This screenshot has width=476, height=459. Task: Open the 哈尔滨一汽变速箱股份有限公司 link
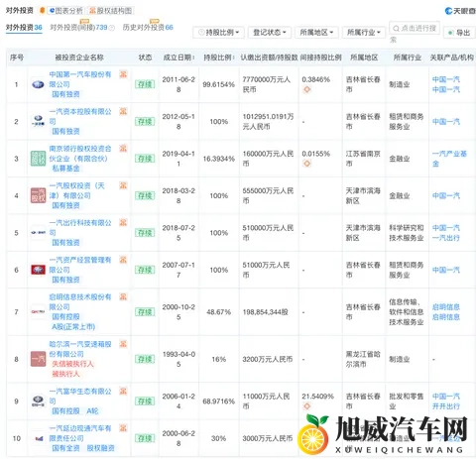(x=80, y=349)
